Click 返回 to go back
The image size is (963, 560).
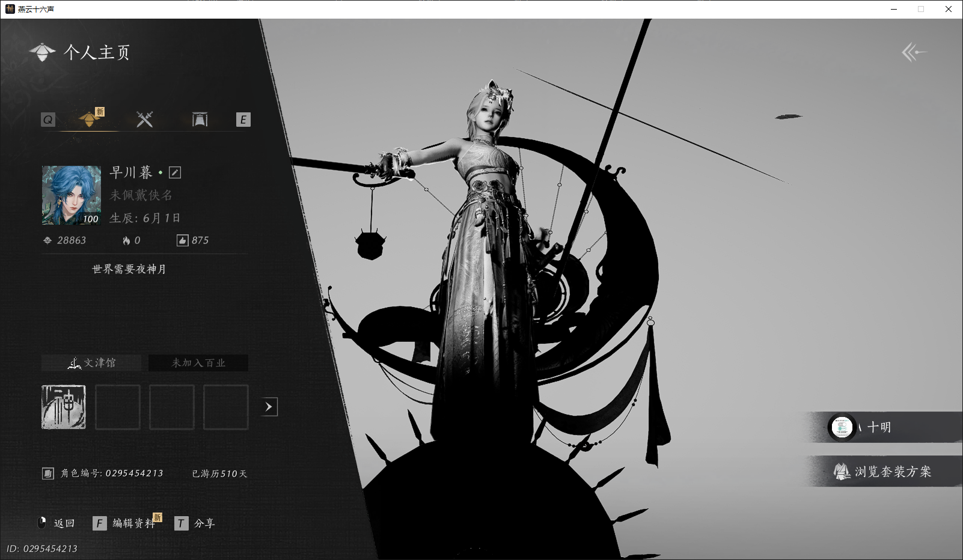click(x=57, y=523)
